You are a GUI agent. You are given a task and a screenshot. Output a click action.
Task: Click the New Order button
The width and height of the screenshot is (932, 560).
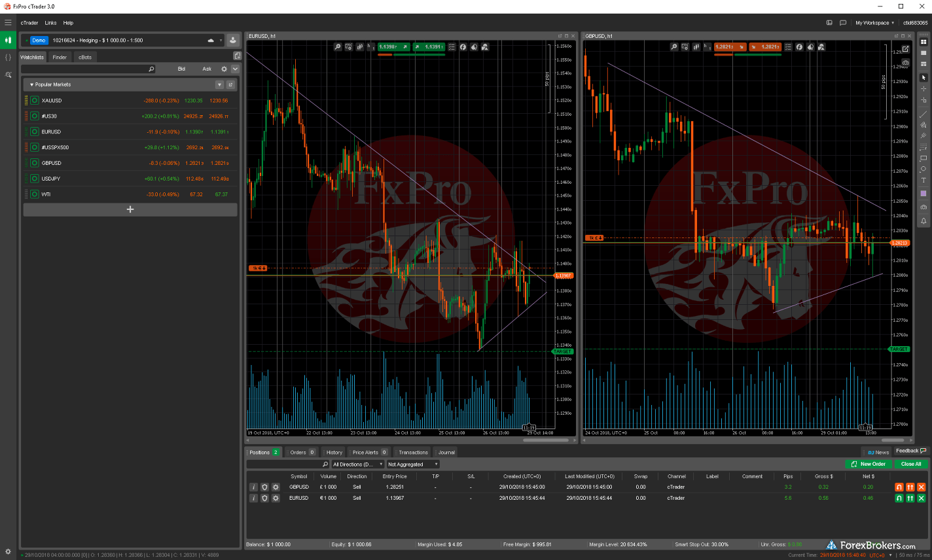click(x=869, y=464)
